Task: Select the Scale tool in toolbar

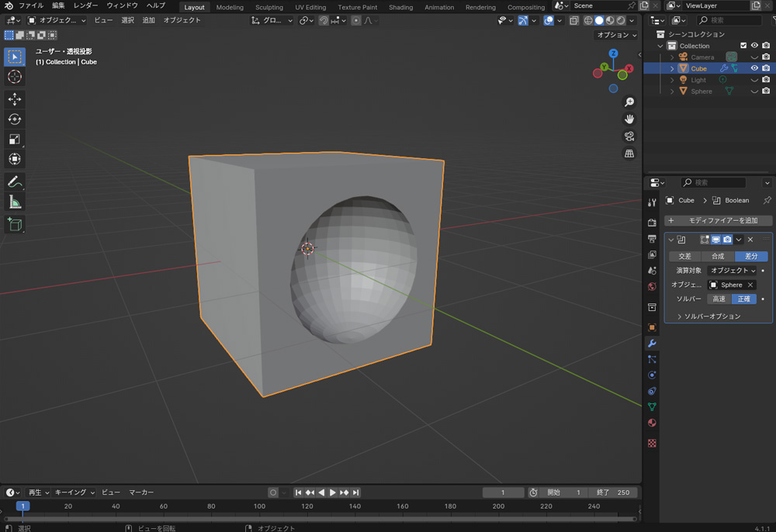Action: 14,140
